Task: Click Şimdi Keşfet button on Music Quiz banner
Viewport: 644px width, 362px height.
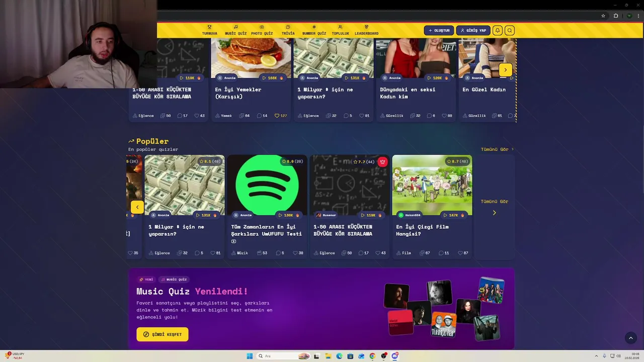Action: click(x=163, y=334)
